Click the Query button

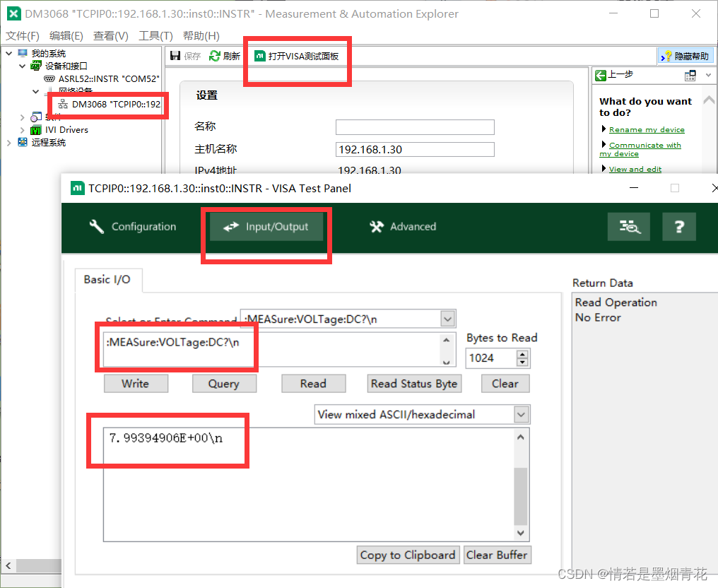[x=224, y=384]
